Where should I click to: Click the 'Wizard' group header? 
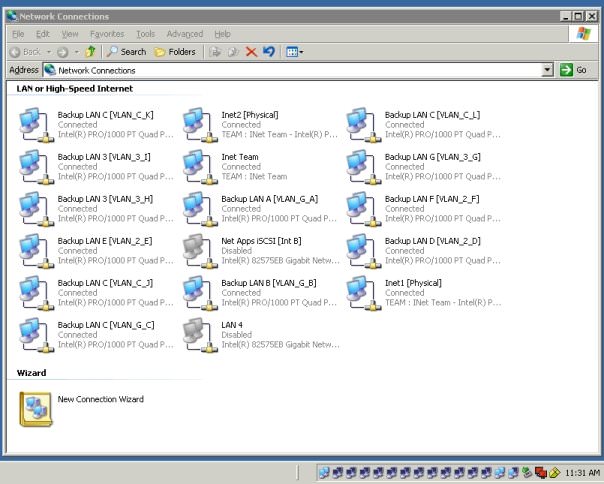pyautogui.click(x=32, y=373)
